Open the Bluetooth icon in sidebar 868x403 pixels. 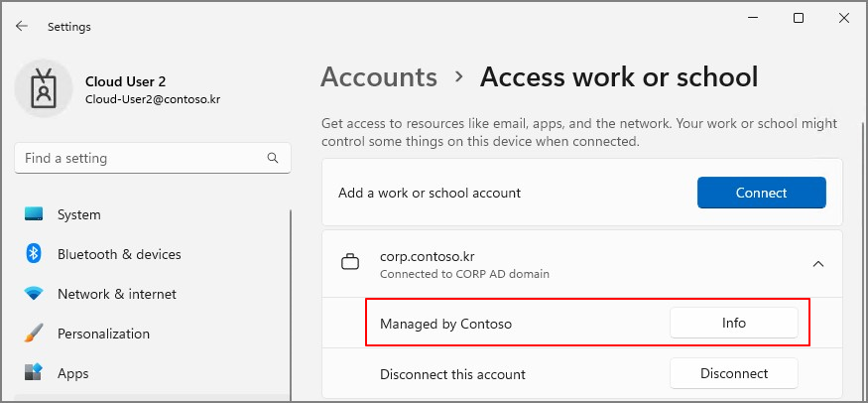pyautogui.click(x=34, y=254)
